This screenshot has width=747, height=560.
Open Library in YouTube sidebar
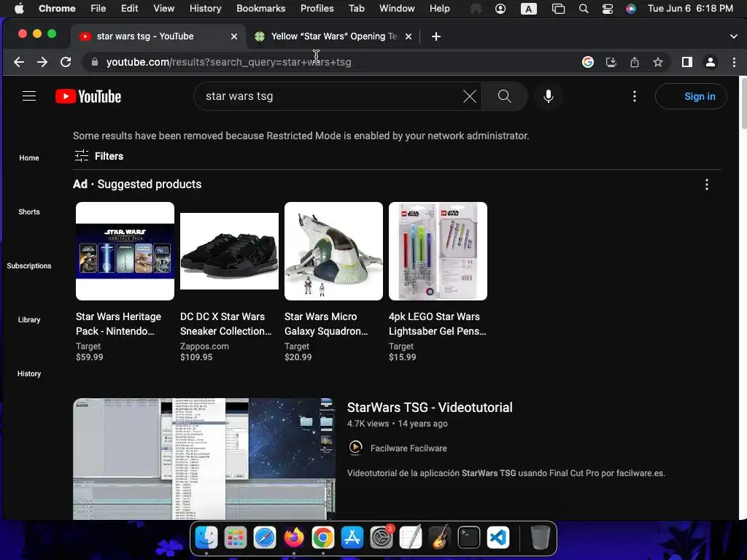(x=29, y=319)
